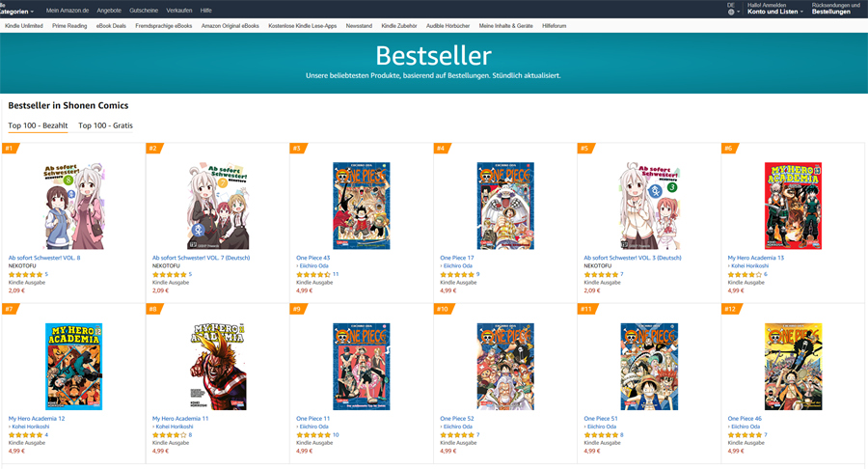Click the globe language icon under DE
The image size is (868, 469).
point(731,12)
